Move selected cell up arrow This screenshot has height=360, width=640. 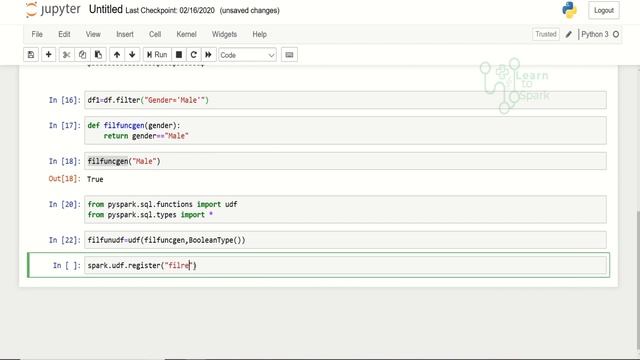coord(117,55)
